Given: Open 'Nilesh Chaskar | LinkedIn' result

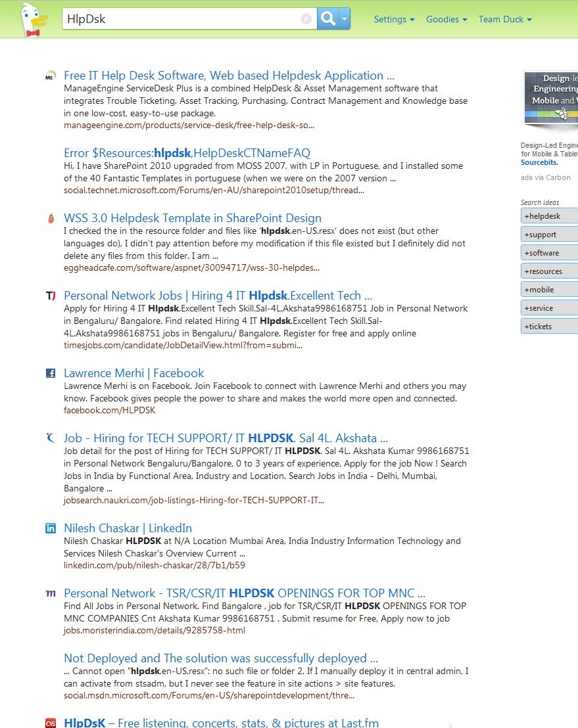Looking at the screenshot, I should click(x=128, y=528).
